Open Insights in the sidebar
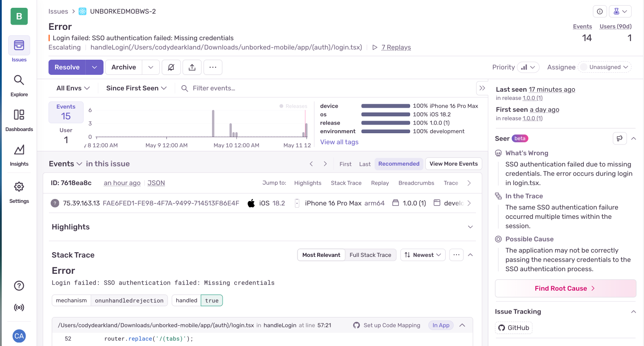644x346 pixels. click(19, 155)
